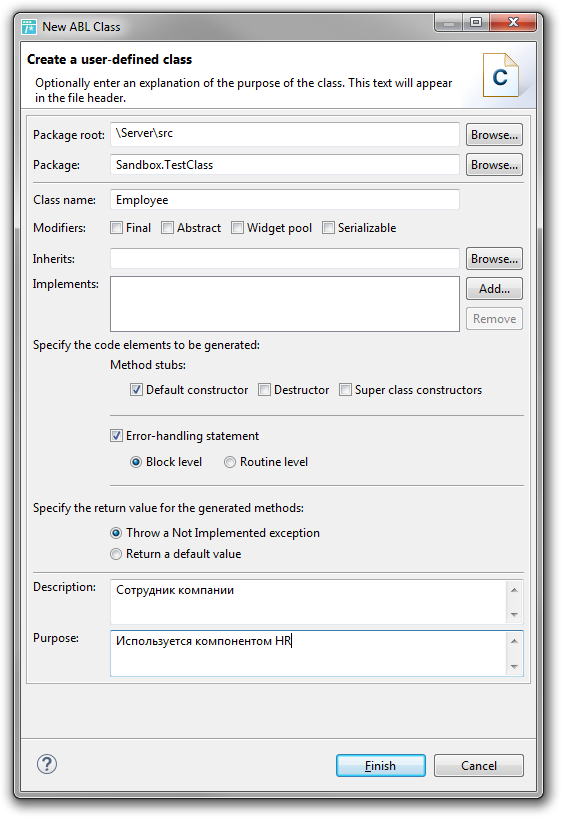Check the Abstract modifier option

coord(168,228)
